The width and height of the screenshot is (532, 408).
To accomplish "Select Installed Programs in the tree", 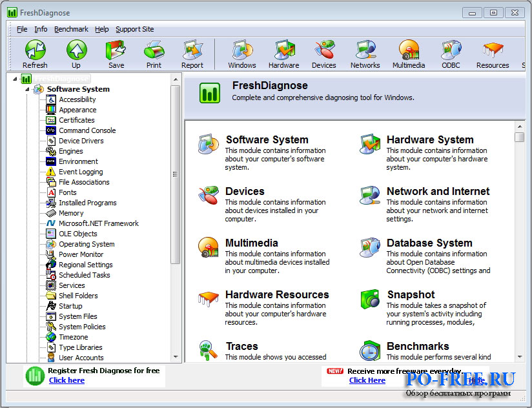I will 88,203.
